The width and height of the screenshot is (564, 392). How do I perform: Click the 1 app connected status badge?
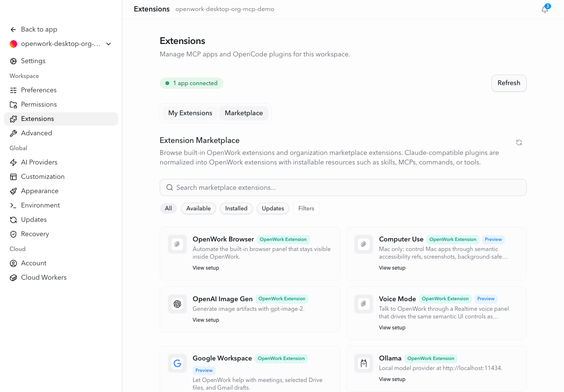click(x=191, y=84)
